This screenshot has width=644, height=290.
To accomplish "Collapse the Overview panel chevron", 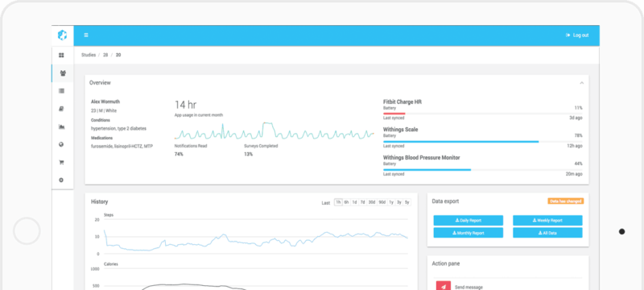I will pyautogui.click(x=581, y=83).
